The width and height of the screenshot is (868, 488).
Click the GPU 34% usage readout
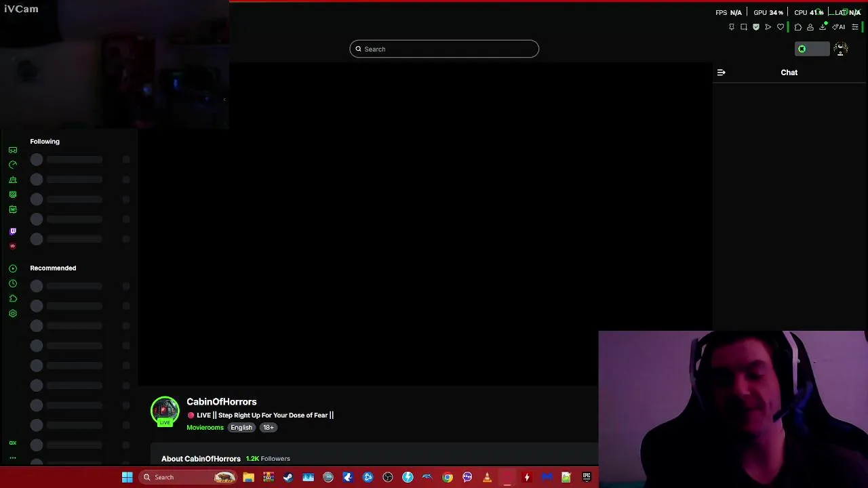[x=768, y=12]
